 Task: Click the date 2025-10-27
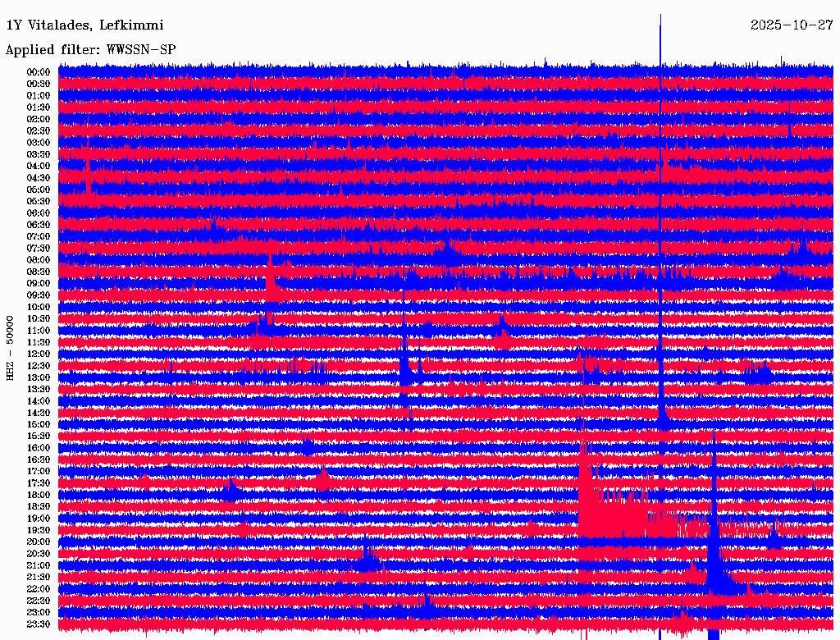(x=792, y=25)
